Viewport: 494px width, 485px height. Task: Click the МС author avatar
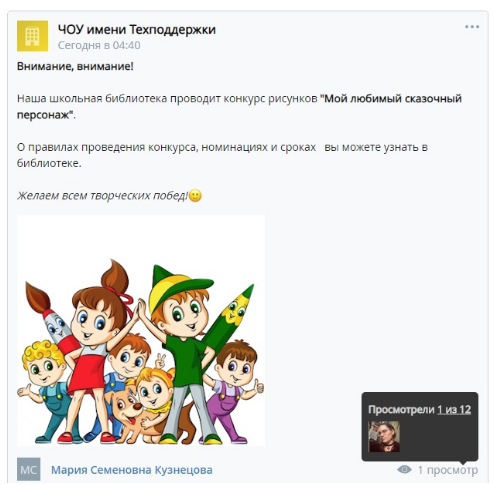coord(29,469)
